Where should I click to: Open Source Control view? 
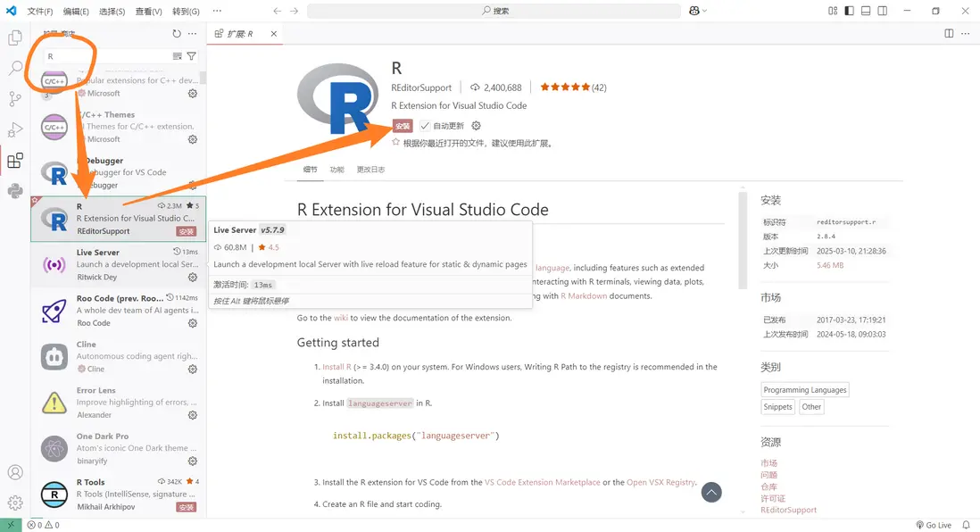click(x=15, y=99)
